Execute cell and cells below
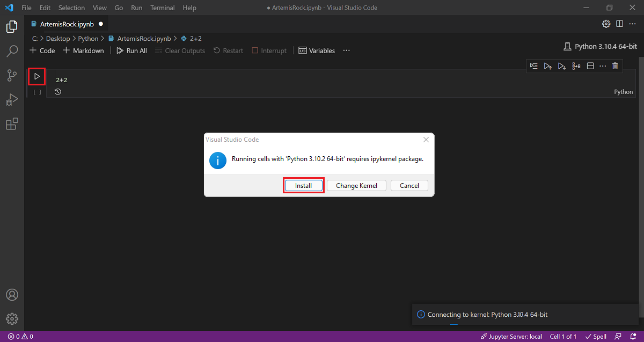 561,66
